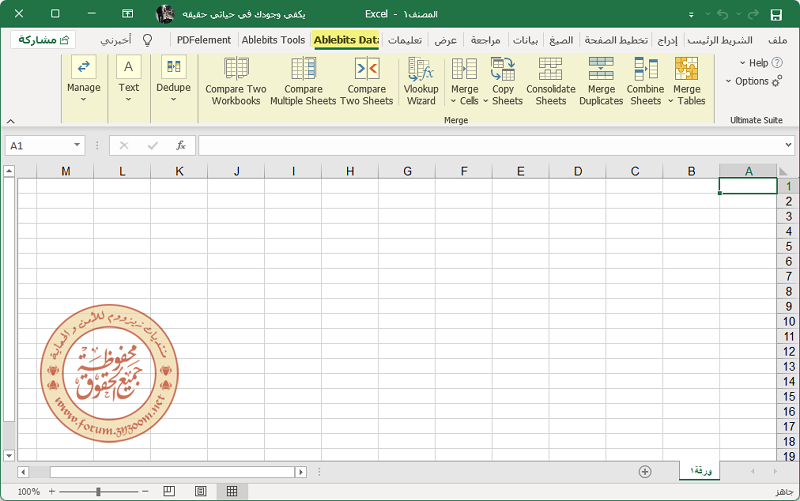Open Merge Cells dropdown arrow
Image resolution: width=800 pixels, height=501 pixels.
(x=453, y=101)
